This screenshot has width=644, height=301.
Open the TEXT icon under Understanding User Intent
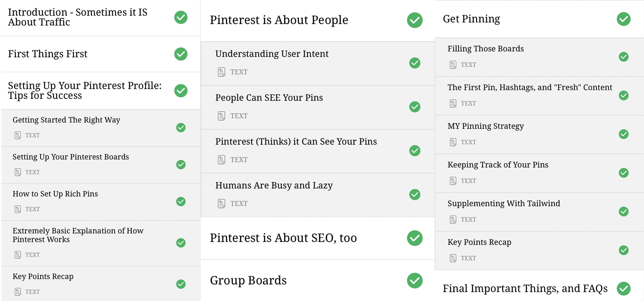point(221,72)
